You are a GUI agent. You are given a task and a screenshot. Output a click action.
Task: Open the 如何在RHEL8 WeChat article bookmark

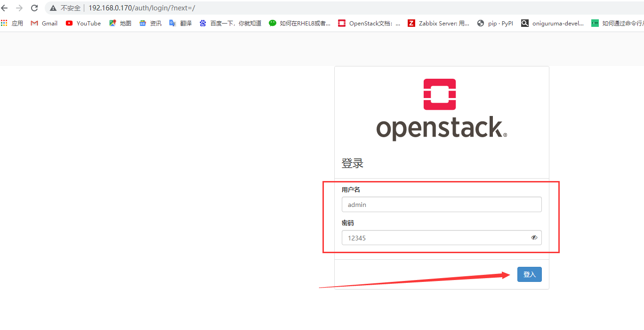[x=300, y=23]
